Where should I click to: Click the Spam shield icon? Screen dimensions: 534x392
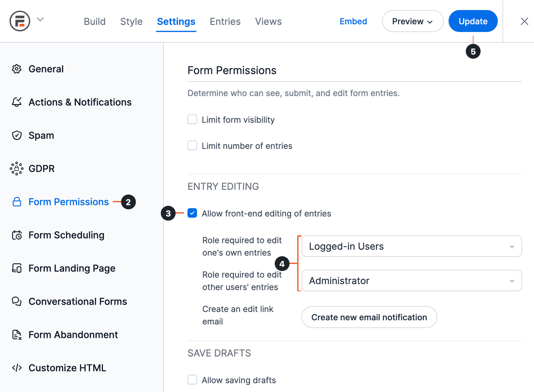[17, 135]
